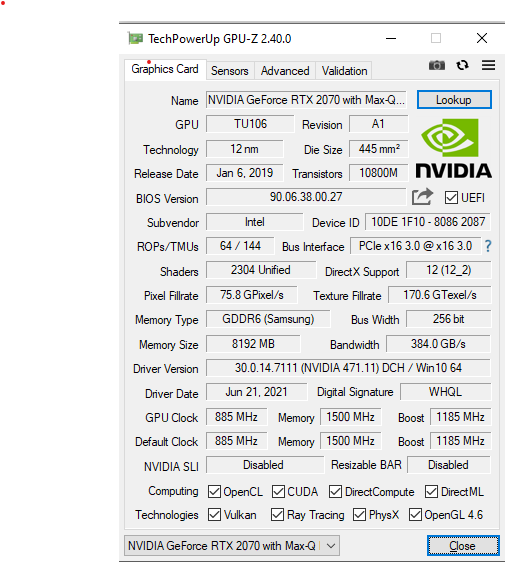Click the Bus Width field 256 bit
The image size is (505, 562).
(448, 319)
